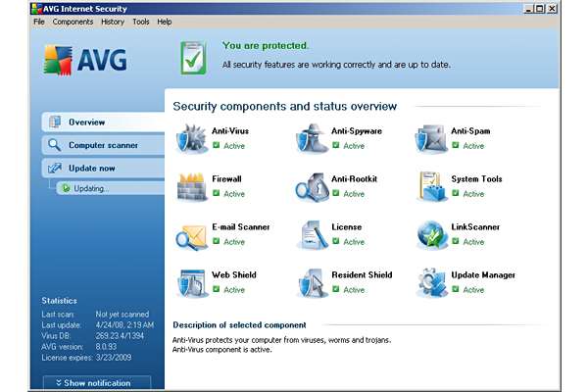This screenshot has height=392, width=588.
Task: Expand Show notification panel
Action: (97, 383)
